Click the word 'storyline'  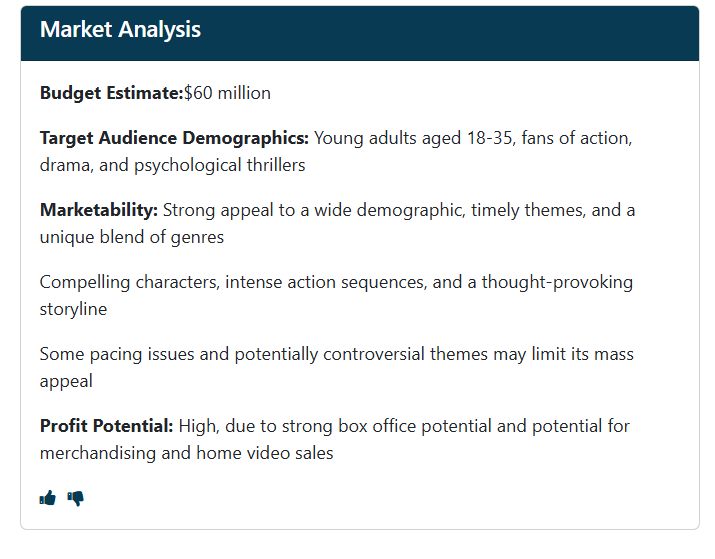(x=73, y=309)
